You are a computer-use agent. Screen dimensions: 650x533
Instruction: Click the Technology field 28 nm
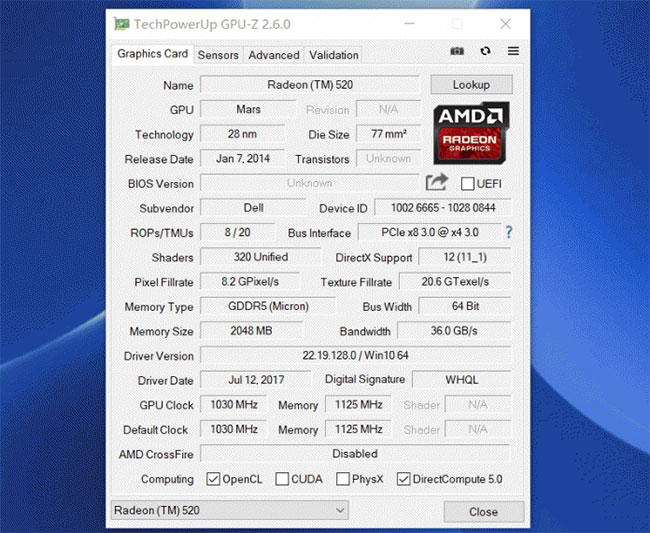[243, 134]
